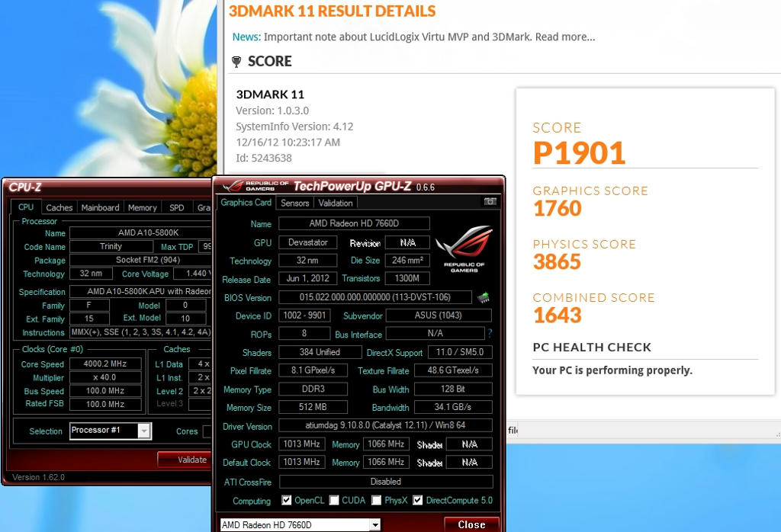Open the GPU selector dropdown at the bottom of GPU-Z
This screenshot has width=781, height=532.
pyautogui.click(x=374, y=524)
